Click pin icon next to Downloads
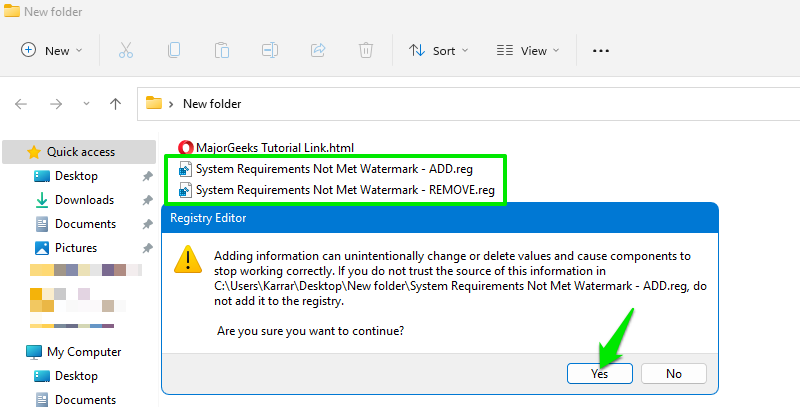This screenshot has height=407, width=800. click(147, 200)
